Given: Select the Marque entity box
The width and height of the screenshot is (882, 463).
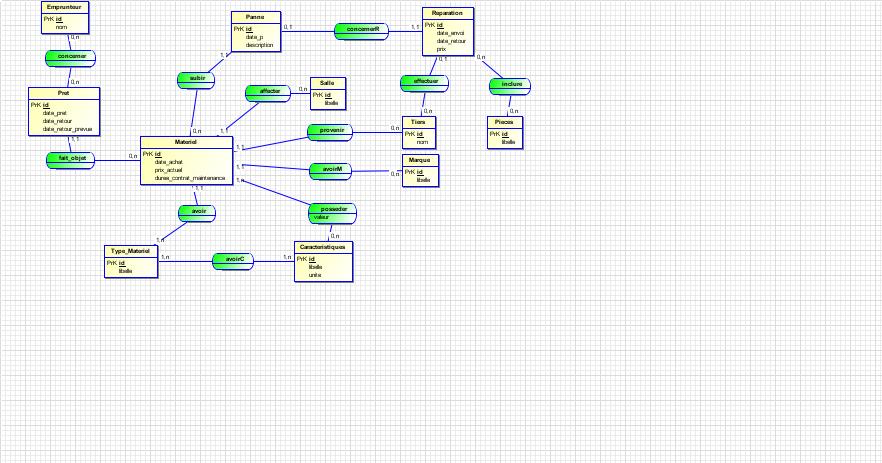Looking at the screenshot, I should click(x=420, y=170).
